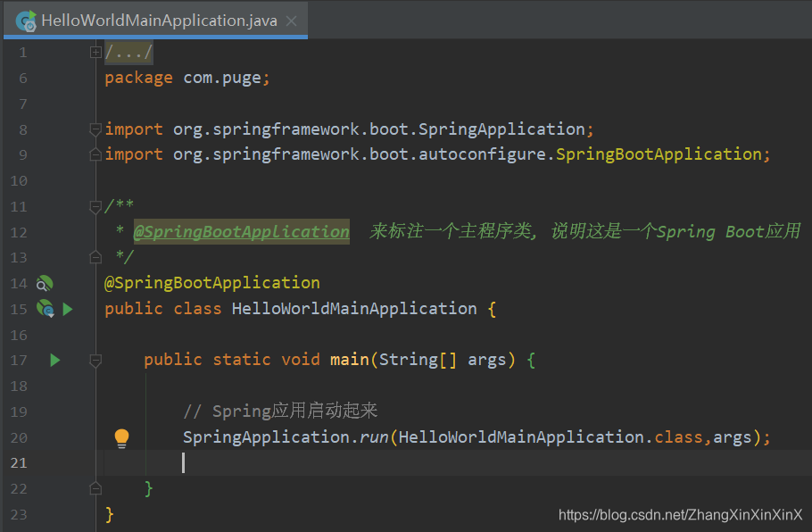Collapse the Javadoc comment fold on line 11
This screenshot has width=812, height=532.
tap(95, 207)
